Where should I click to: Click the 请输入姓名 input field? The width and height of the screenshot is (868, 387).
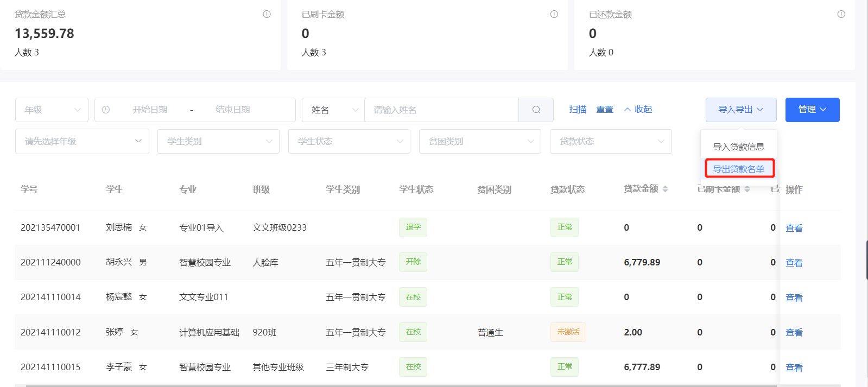(441, 110)
